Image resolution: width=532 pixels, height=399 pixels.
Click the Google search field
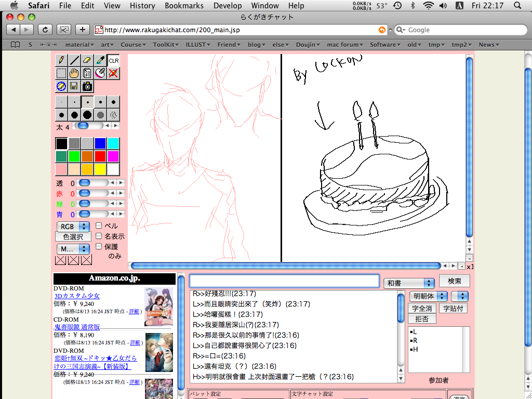[460, 30]
